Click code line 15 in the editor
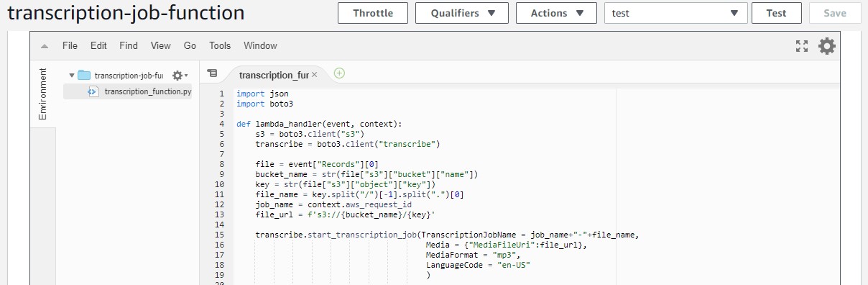Viewport: 868px width, 285px height. coord(437,235)
